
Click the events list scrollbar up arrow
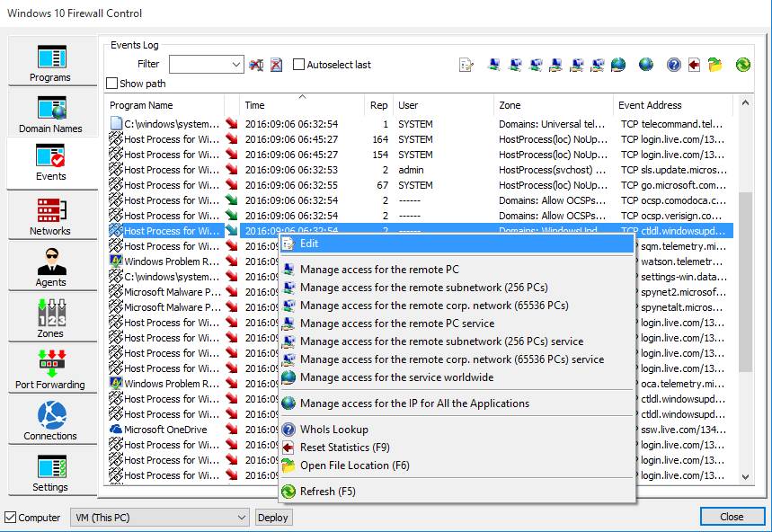[745, 102]
